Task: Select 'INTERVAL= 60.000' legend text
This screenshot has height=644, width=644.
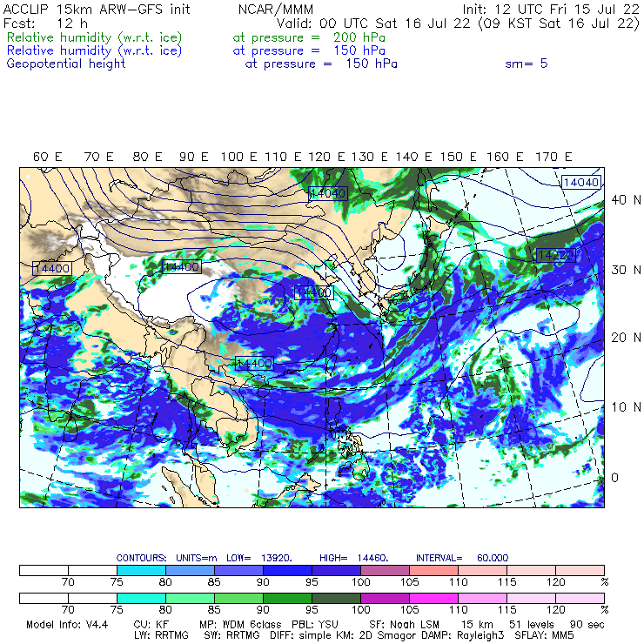Action: tap(462, 558)
